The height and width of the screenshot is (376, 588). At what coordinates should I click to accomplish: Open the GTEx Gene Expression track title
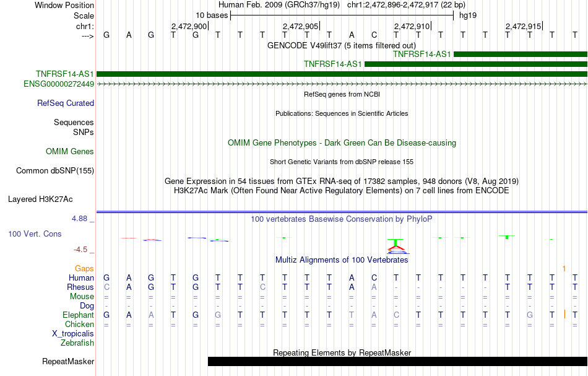coord(342,181)
